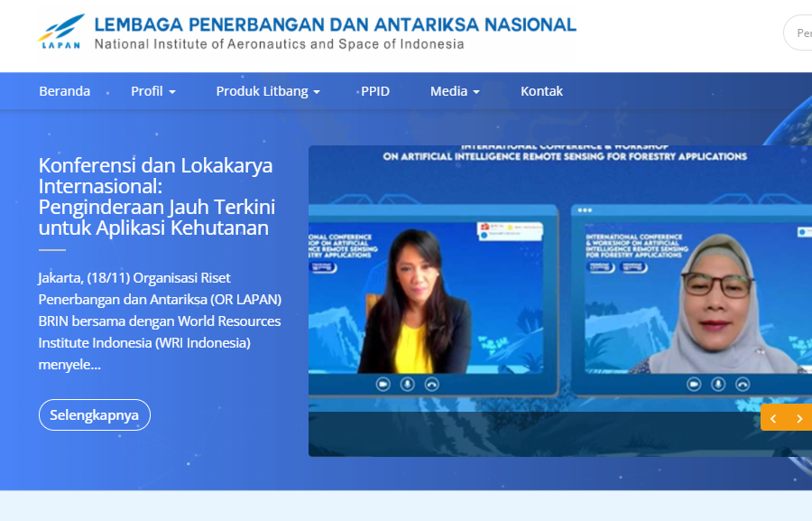
Task: Expand the Media dropdown menu
Action: pyautogui.click(x=455, y=91)
